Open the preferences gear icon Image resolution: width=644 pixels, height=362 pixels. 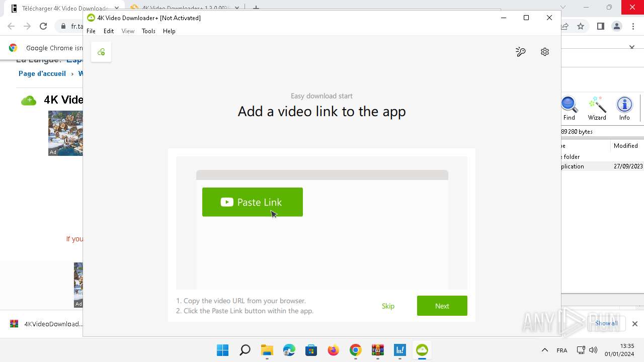(545, 52)
